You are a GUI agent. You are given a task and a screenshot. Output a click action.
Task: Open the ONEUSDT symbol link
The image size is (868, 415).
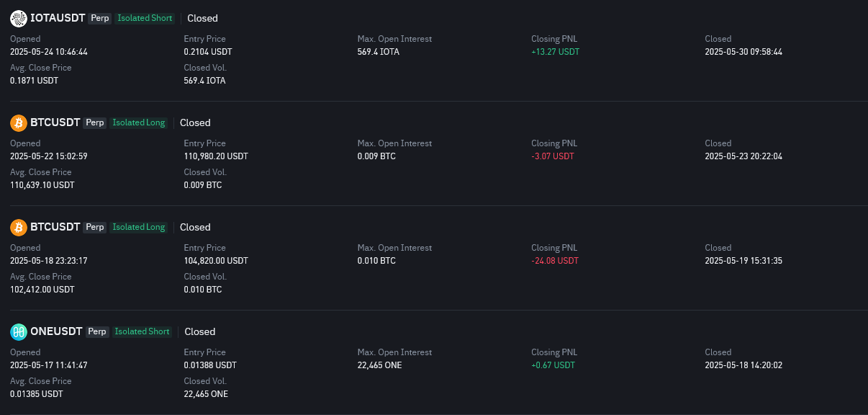(57, 331)
